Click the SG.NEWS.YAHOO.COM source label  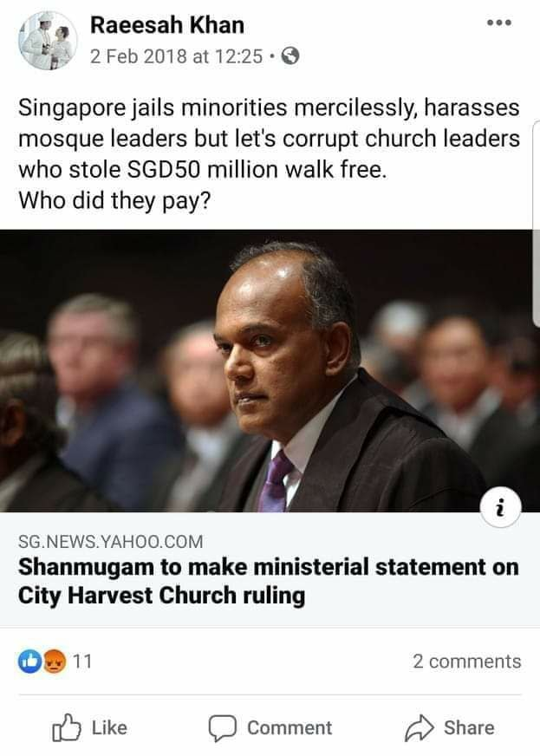pyautogui.click(x=110, y=542)
